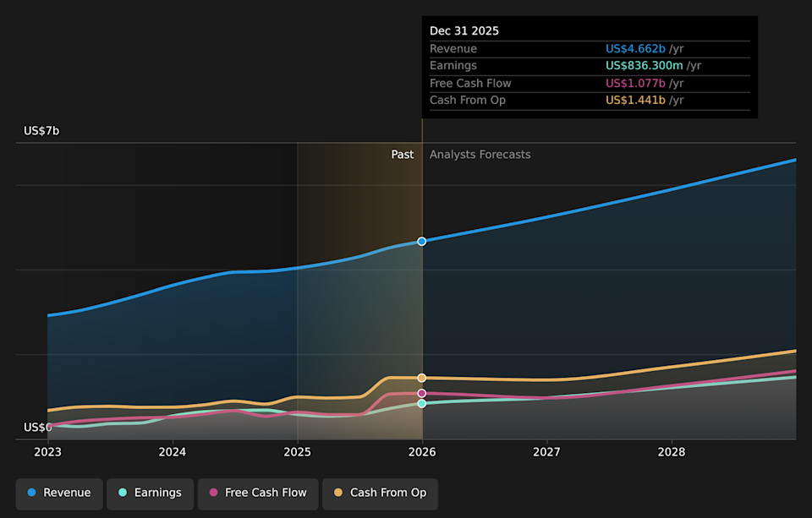Click the 2027 x-axis label
The width and height of the screenshot is (812, 518).
tap(547, 452)
